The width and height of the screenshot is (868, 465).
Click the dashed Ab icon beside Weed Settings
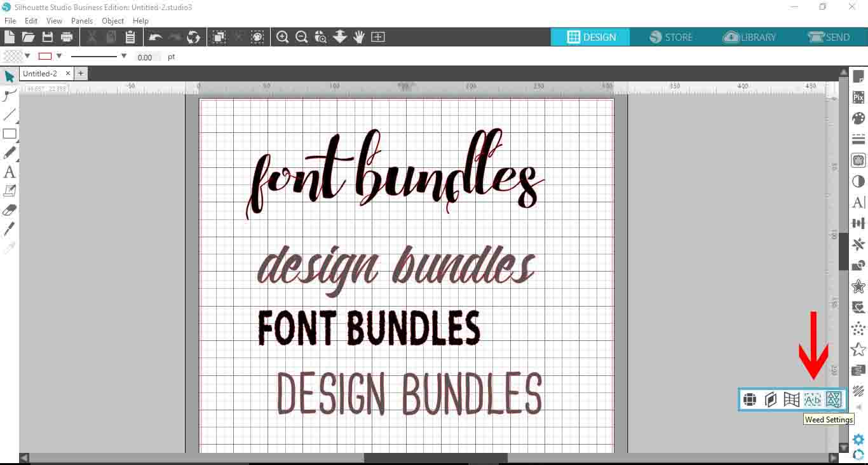tap(813, 399)
